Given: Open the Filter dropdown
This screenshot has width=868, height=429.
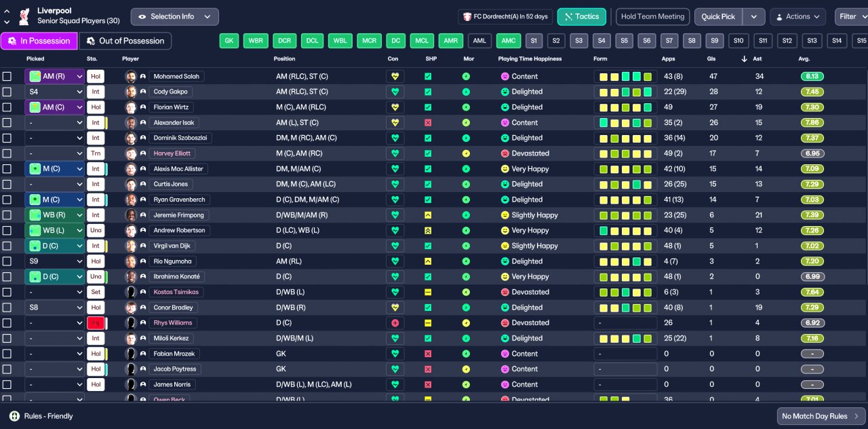Looking at the screenshot, I should click(x=851, y=16).
